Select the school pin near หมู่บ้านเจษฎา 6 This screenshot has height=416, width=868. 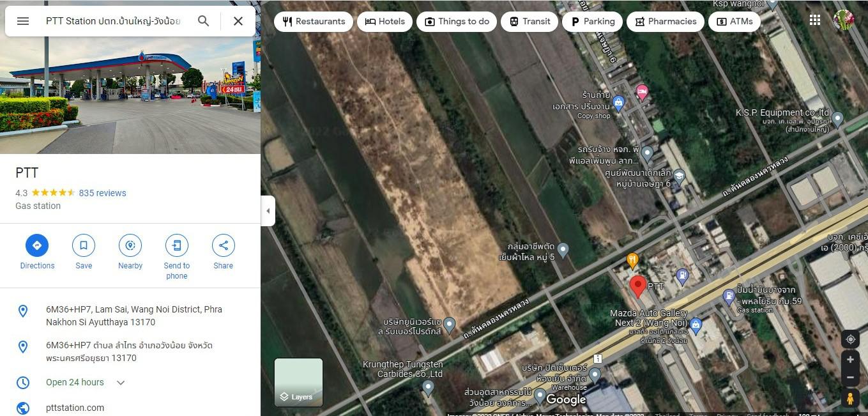pos(679,176)
